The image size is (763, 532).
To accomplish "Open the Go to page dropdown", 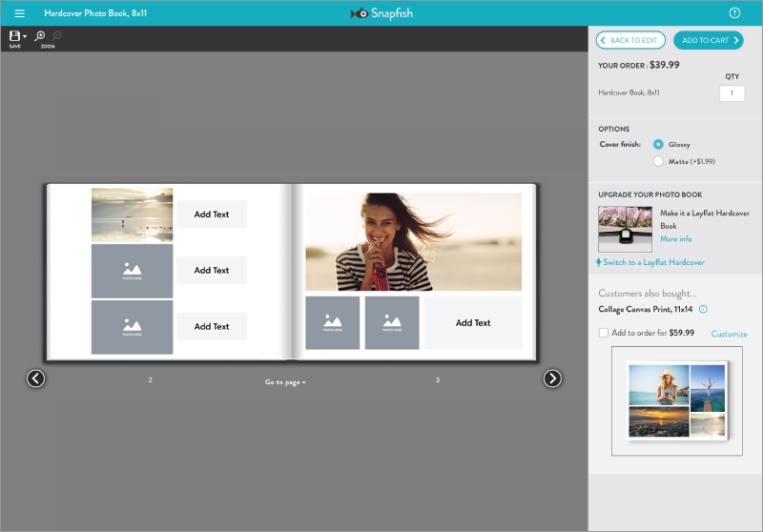I will 285,382.
